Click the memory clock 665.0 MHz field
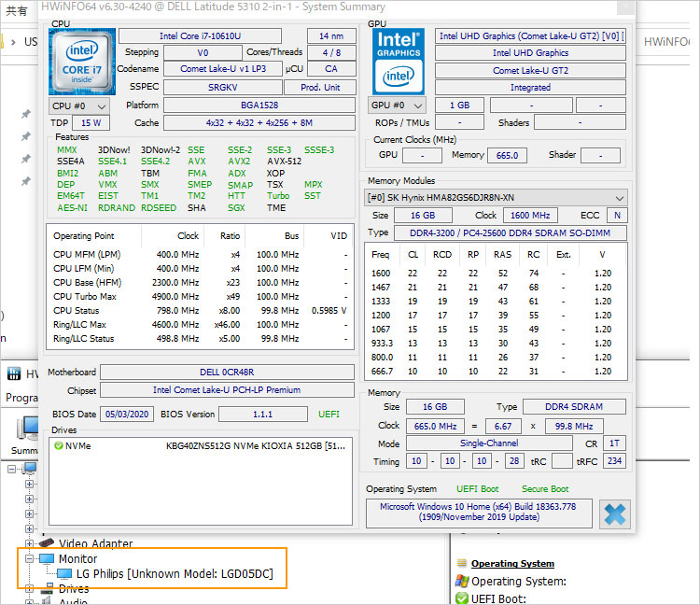This screenshot has width=700, height=605. pos(435,427)
